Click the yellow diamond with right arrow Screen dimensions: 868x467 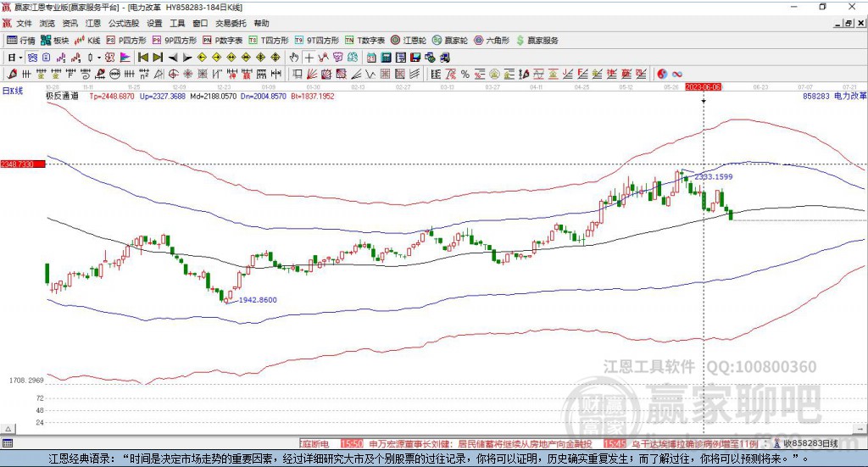coord(216,58)
